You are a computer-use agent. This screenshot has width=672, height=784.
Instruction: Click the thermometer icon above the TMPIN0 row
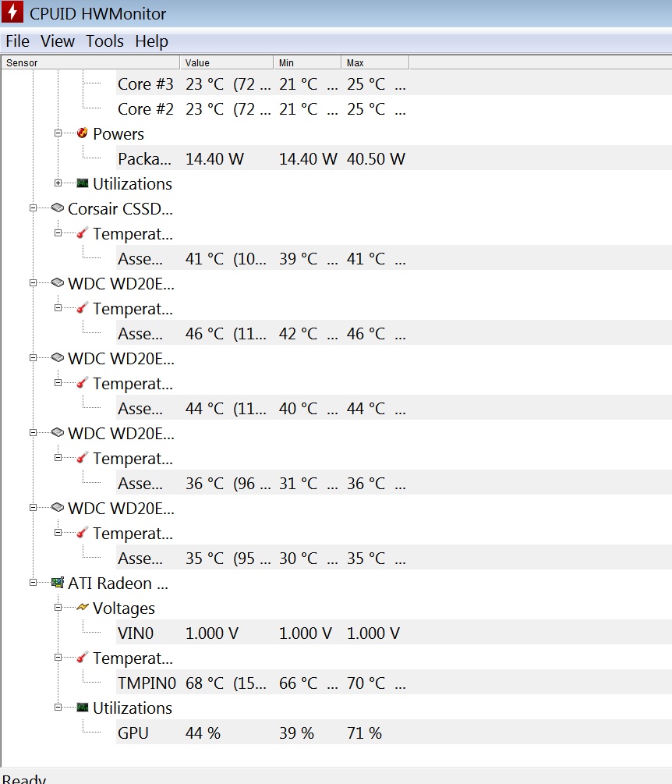pyautogui.click(x=83, y=657)
